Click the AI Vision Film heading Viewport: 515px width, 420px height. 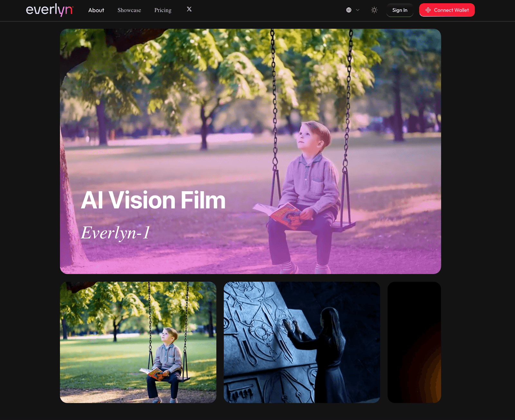[x=153, y=200]
